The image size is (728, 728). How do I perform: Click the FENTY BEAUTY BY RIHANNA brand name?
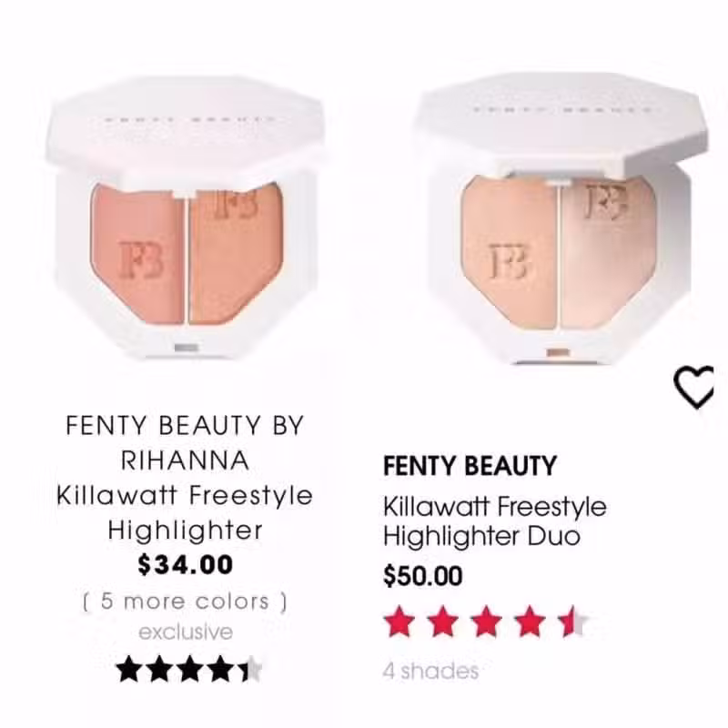coord(185,442)
